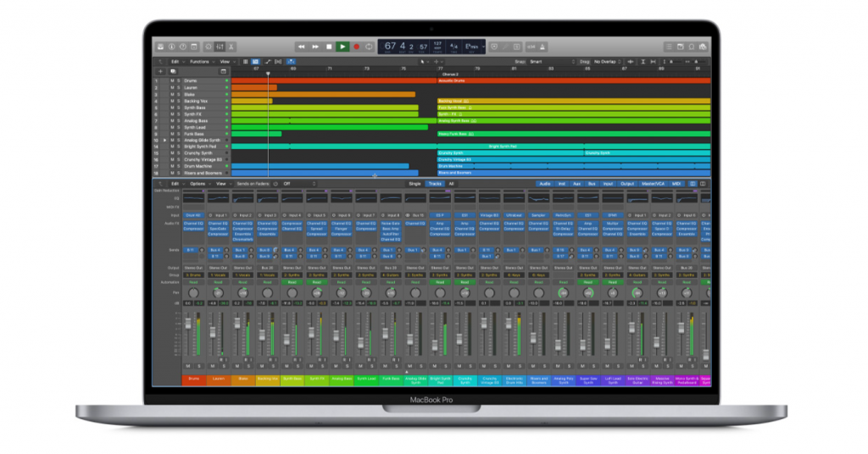This screenshot has height=454, width=868.
Task: Open the mixer Options menu
Action: point(198,183)
